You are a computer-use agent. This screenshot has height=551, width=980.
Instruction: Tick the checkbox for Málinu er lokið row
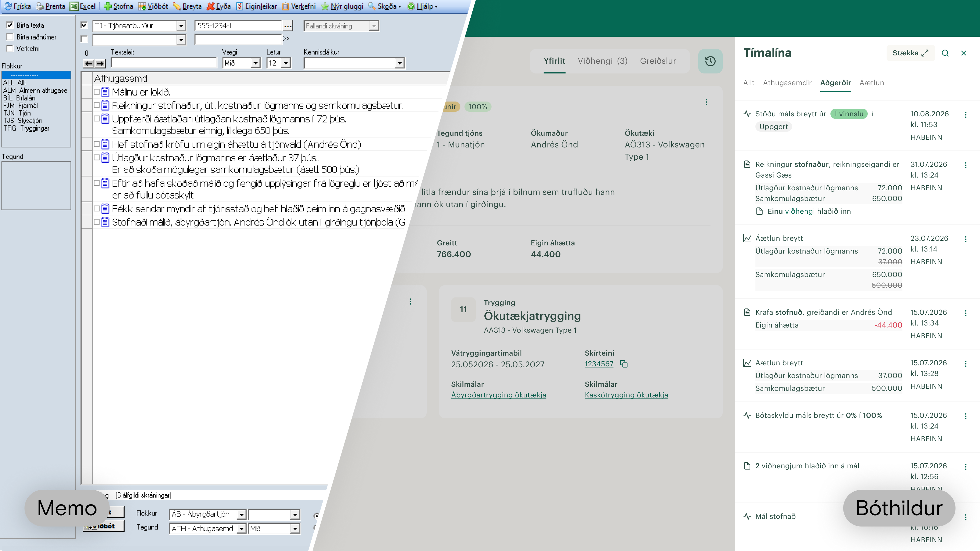click(97, 92)
